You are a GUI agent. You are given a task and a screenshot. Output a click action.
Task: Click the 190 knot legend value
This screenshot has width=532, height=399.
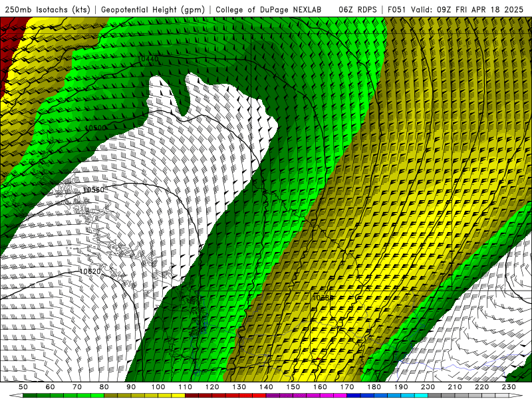[401, 387]
